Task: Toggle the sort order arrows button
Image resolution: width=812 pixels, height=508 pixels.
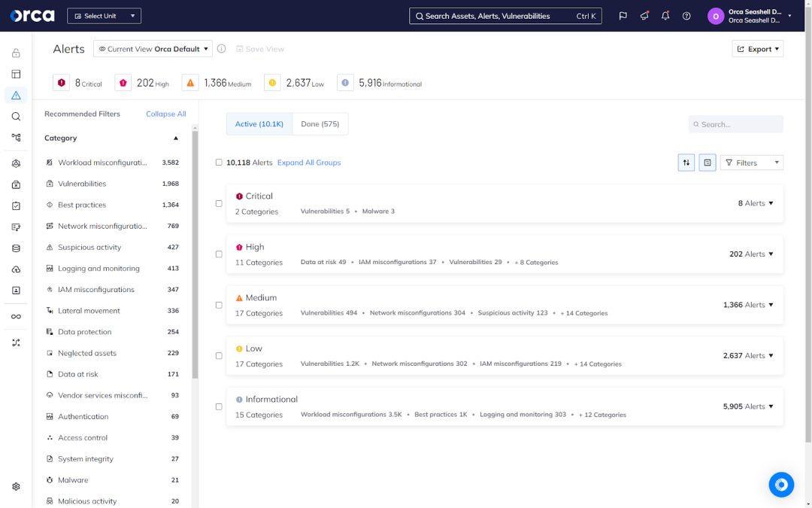Action: (686, 163)
